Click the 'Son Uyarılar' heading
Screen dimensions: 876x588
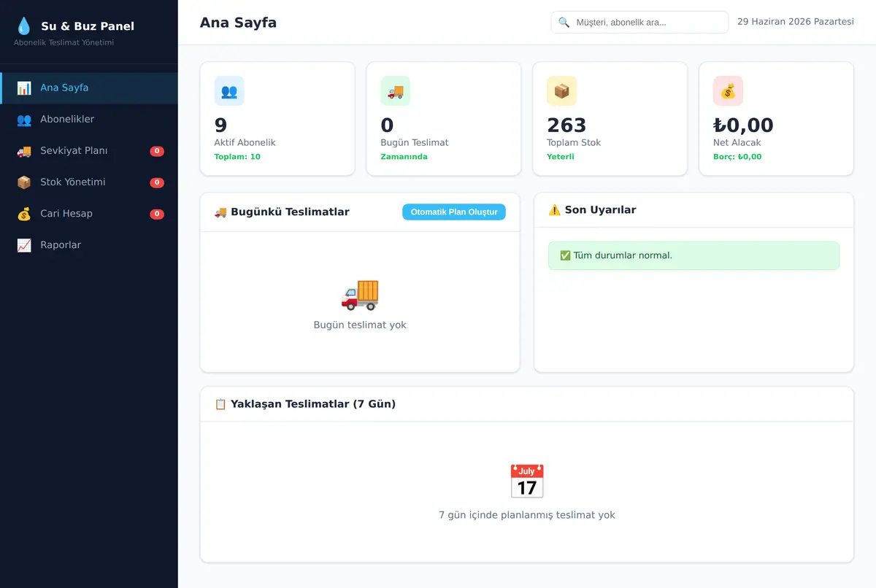600,210
